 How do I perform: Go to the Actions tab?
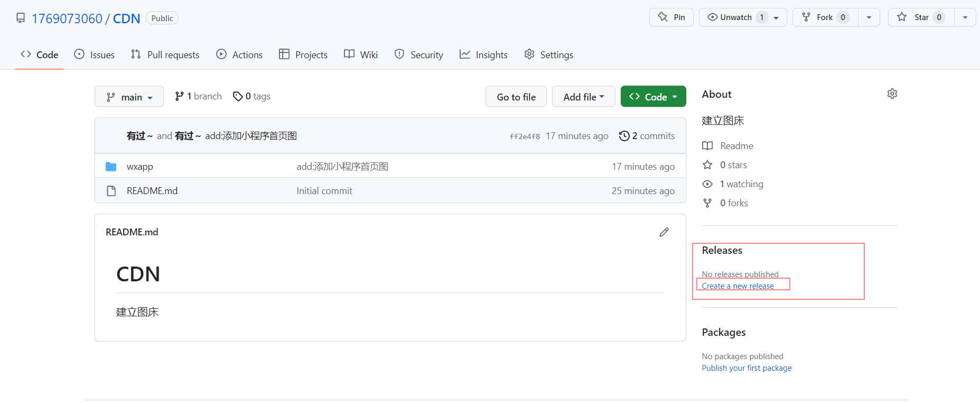point(239,54)
